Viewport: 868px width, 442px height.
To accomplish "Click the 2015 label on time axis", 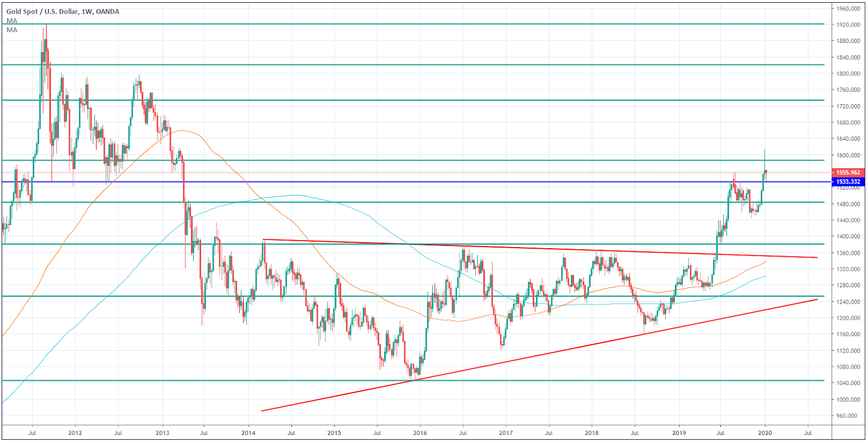I will point(334,433).
